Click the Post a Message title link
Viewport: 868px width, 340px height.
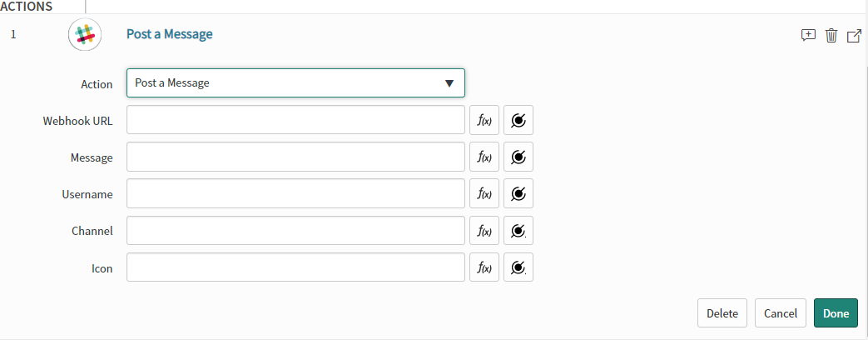click(170, 34)
